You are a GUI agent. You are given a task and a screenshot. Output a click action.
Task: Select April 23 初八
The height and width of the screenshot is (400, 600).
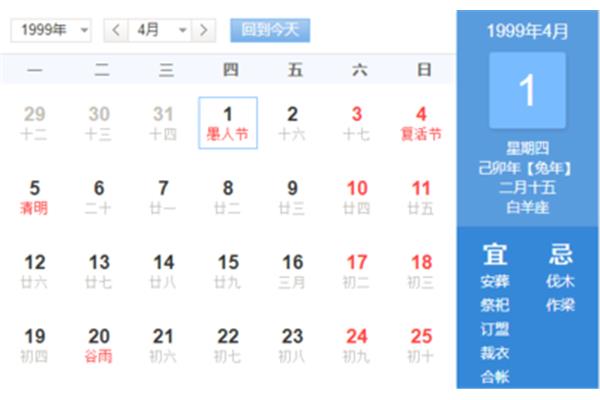coord(293,346)
